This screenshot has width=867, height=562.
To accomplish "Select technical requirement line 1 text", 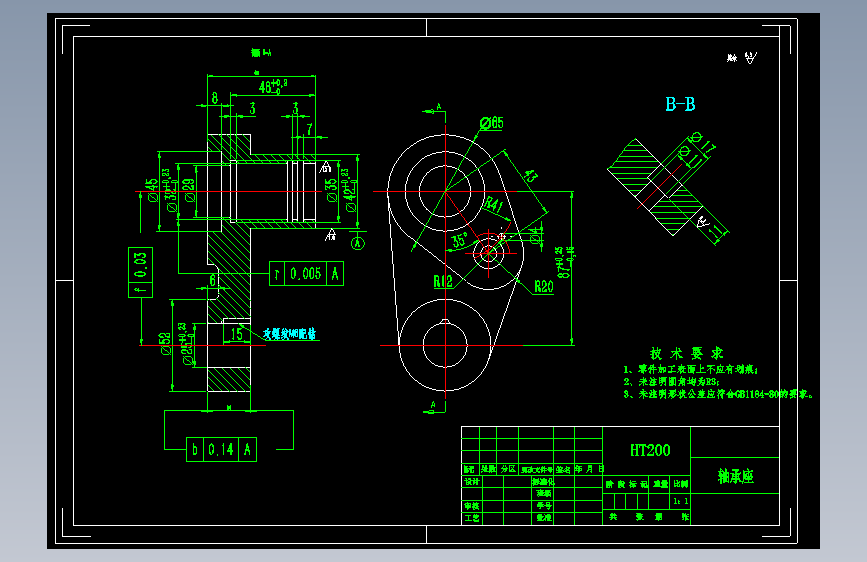I will [691, 369].
